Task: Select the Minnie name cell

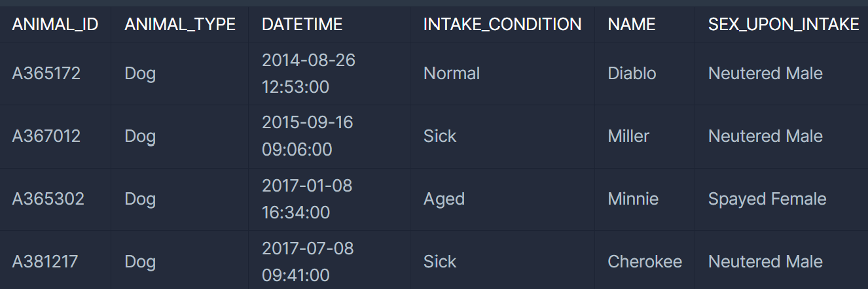Action: [633, 199]
